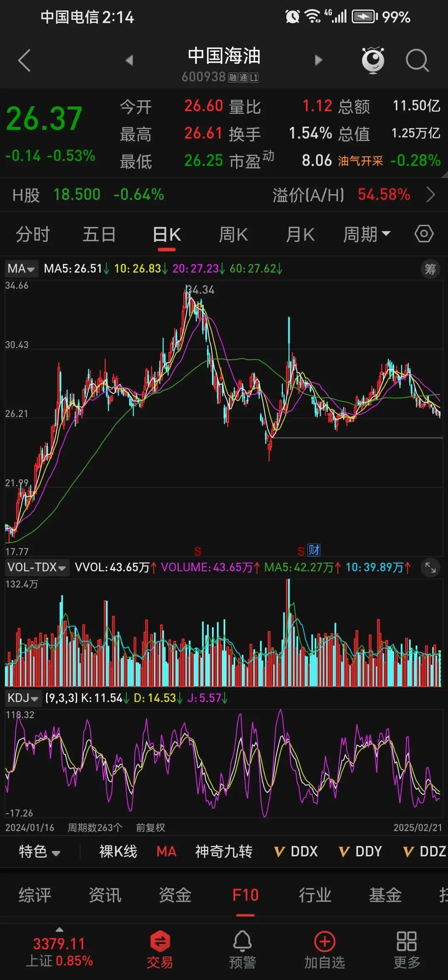The width and height of the screenshot is (448, 980).
Task: Open the search magnifier icon
Action: click(416, 61)
